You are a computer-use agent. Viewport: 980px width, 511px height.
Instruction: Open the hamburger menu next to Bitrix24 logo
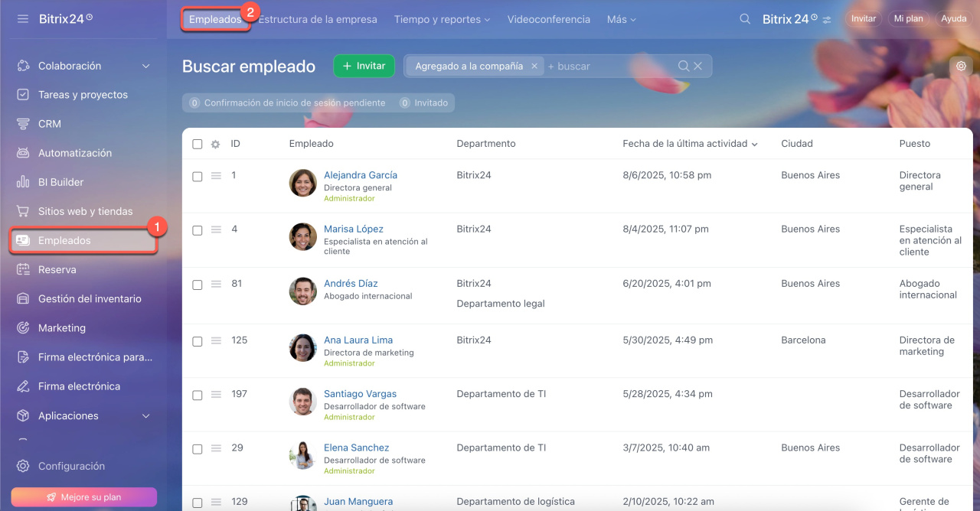(x=23, y=18)
